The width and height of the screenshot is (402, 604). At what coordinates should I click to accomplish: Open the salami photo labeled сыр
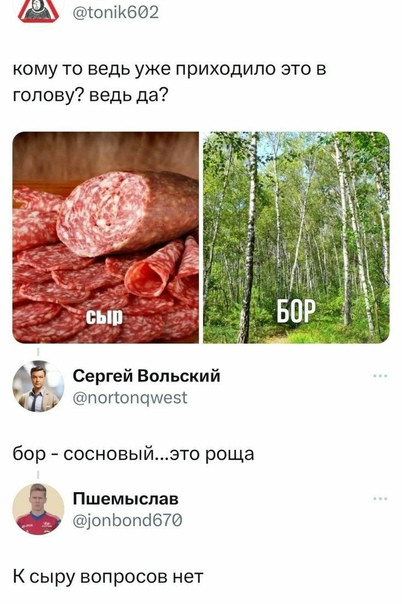click(106, 237)
